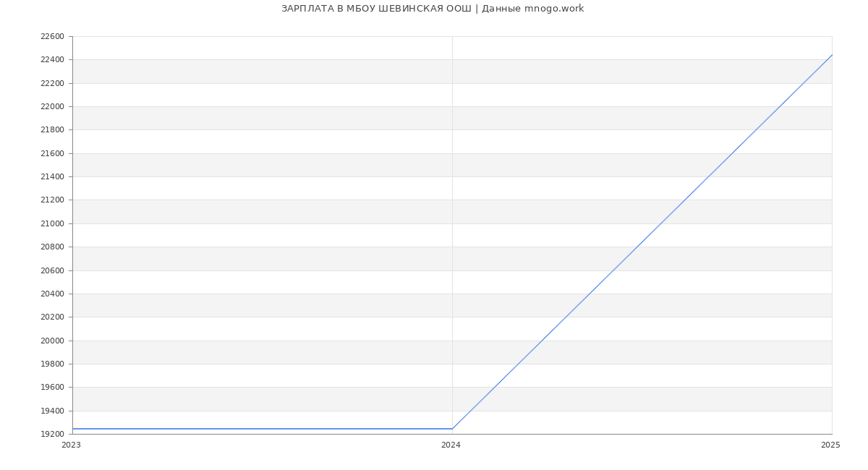868x470 pixels.
Task: Select the line's starting point at 2023
Action: pyautogui.click(x=73, y=429)
